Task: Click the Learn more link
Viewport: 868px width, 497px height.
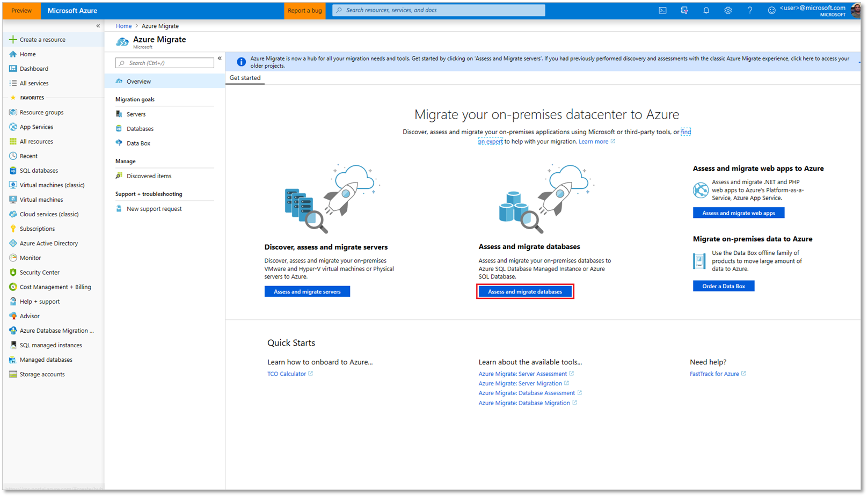Action: 594,142
